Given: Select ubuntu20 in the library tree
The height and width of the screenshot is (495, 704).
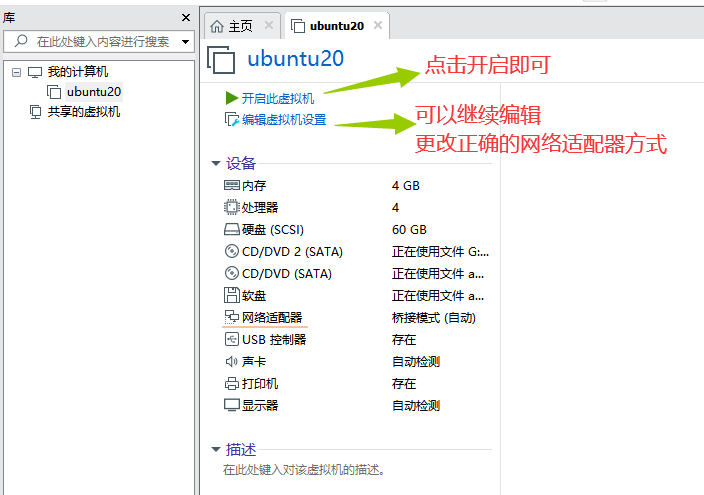Looking at the screenshot, I should point(94,92).
